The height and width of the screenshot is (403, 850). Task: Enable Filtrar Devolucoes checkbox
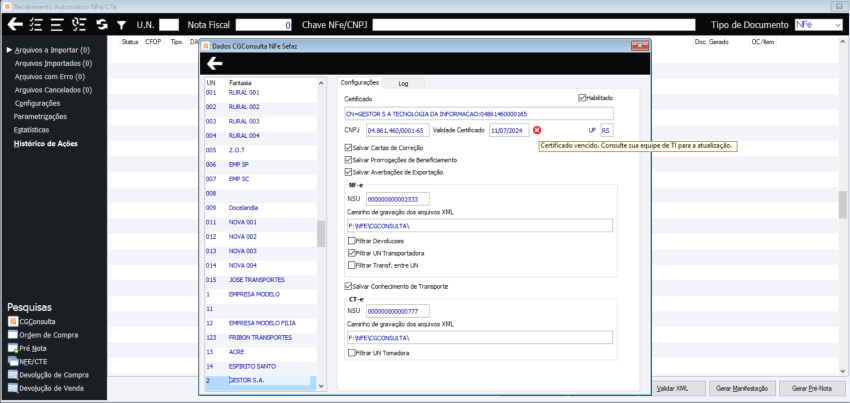[x=352, y=241]
